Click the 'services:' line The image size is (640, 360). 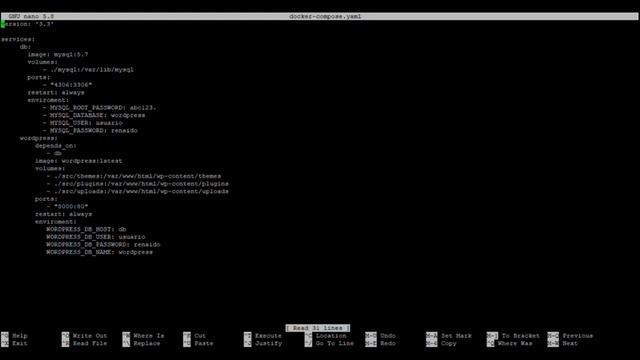18,39
